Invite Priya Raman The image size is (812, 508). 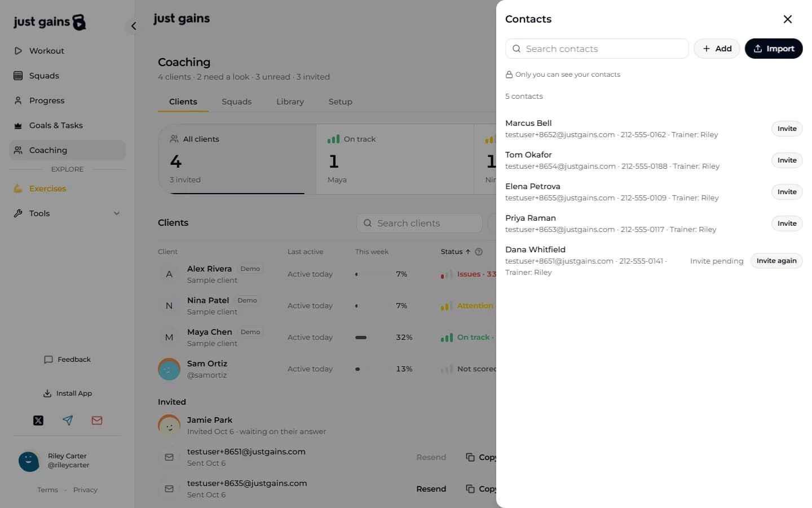click(x=787, y=224)
